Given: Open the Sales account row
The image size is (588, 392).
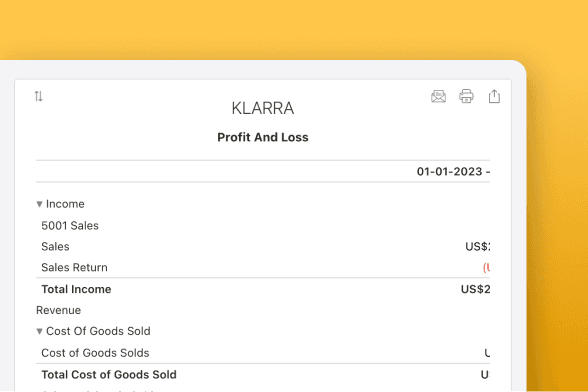Looking at the screenshot, I should pos(263,246).
